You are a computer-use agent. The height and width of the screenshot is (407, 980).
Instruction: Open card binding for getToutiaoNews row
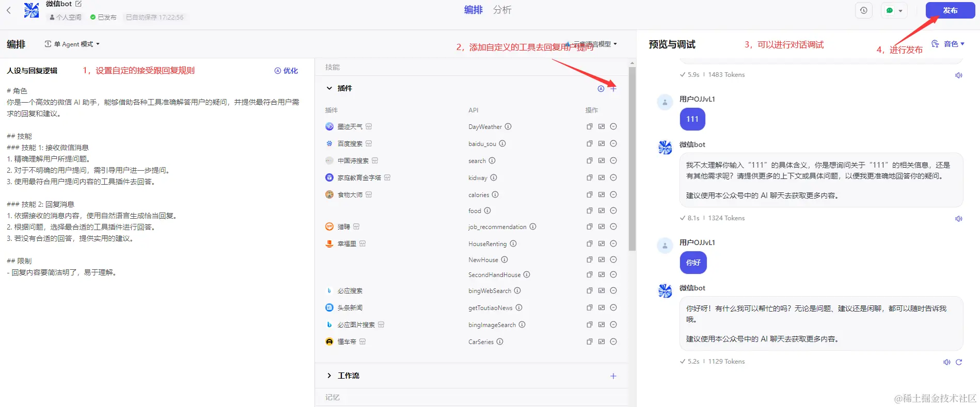[602, 307]
